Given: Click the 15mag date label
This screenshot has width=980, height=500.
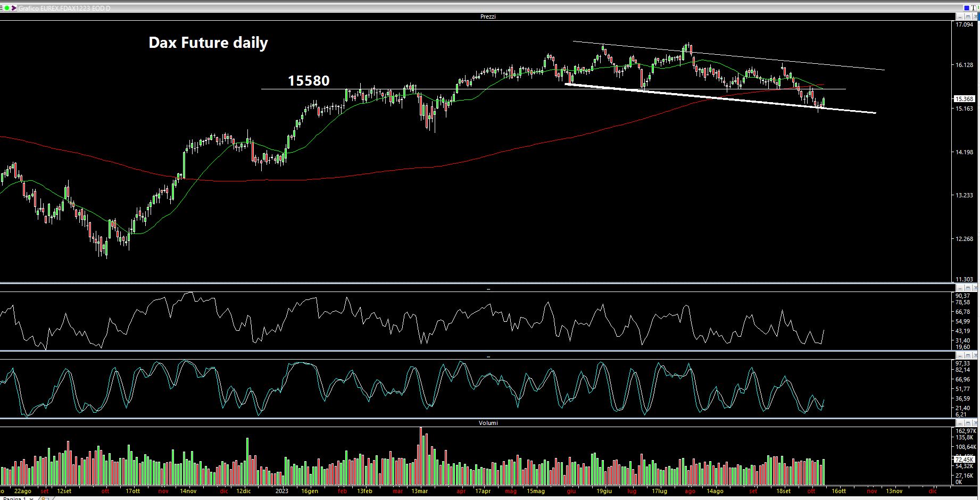Looking at the screenshot, I should point(536,491).
